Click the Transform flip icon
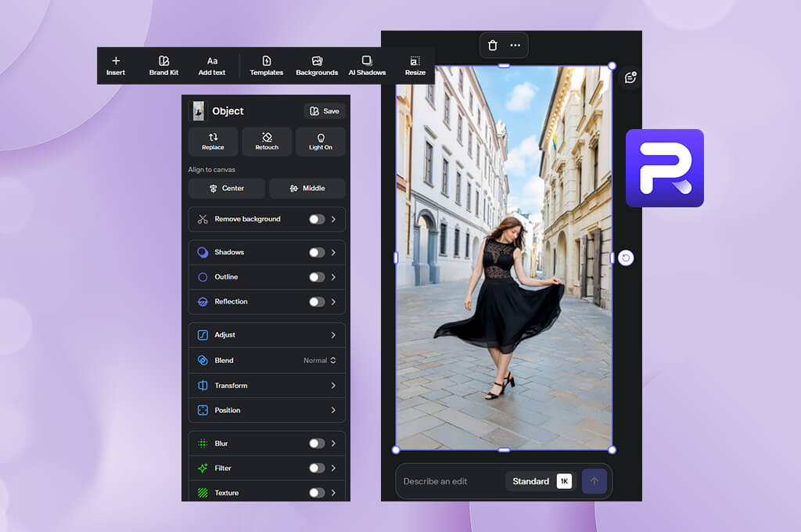Image resolution: width=801 pixels, height=532 pixels. [x=203, y=386]
